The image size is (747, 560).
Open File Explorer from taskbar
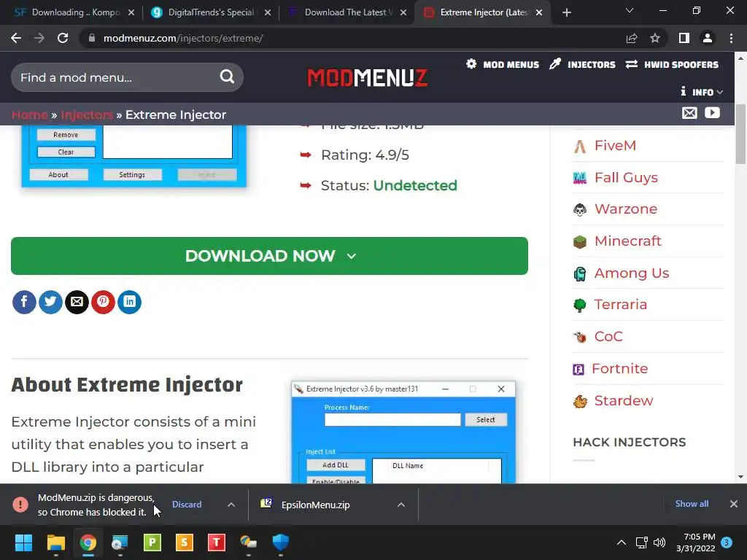pos(55,542)
